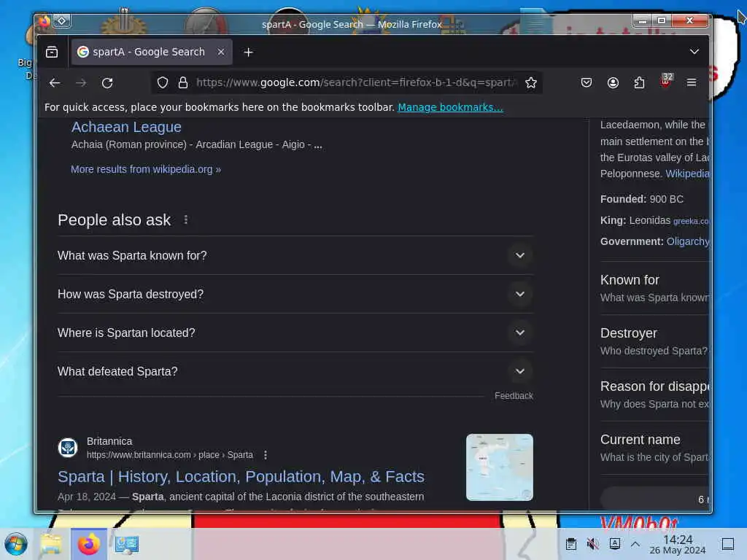
Task: Expand the Current name panel entry
Action: (x=654, y=448)
